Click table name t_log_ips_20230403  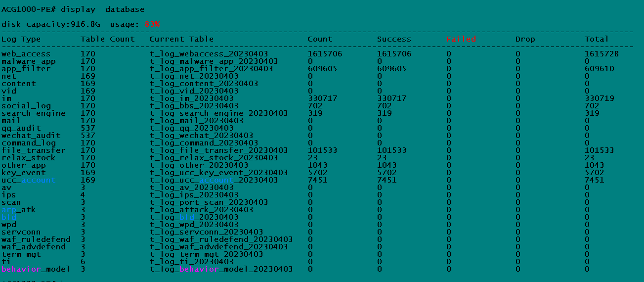pyautogui.click(x=194, y=195)
